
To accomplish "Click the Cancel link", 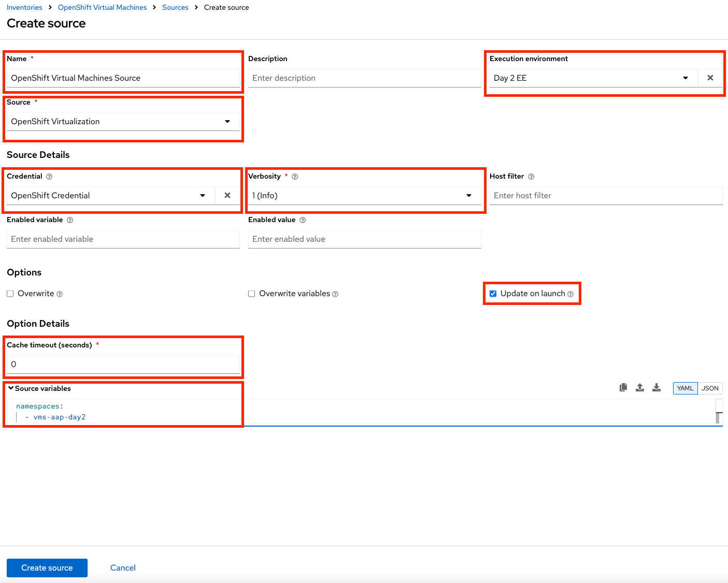I will [x=123, y=568].
